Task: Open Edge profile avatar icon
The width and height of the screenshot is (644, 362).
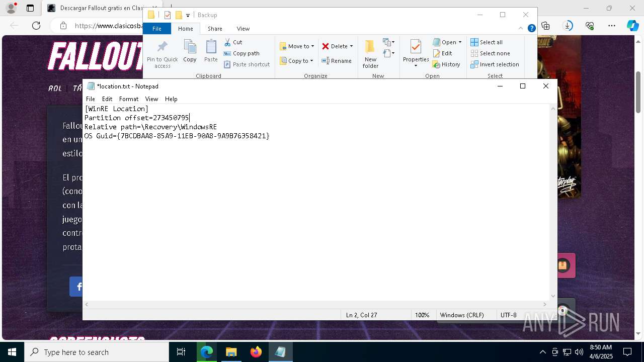Action: (11, 8)
